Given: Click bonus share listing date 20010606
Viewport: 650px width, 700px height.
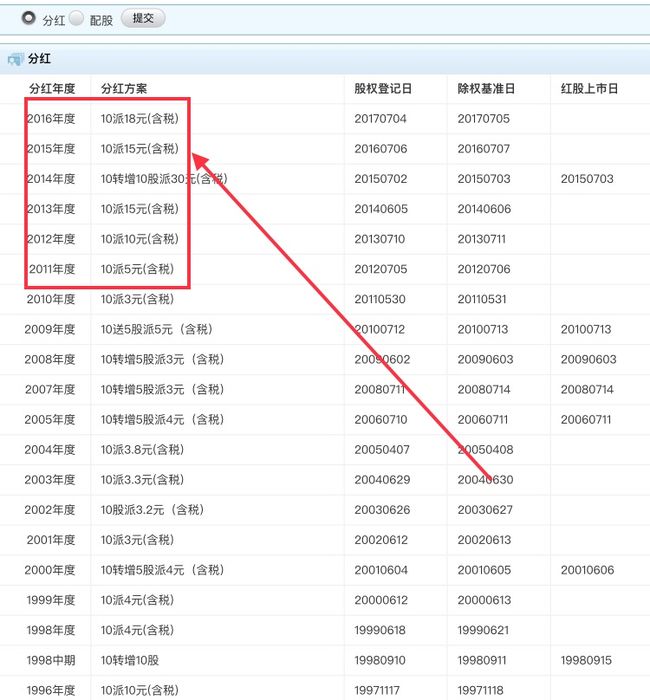Looking at the screenshot, I should (x=588, y=570).
